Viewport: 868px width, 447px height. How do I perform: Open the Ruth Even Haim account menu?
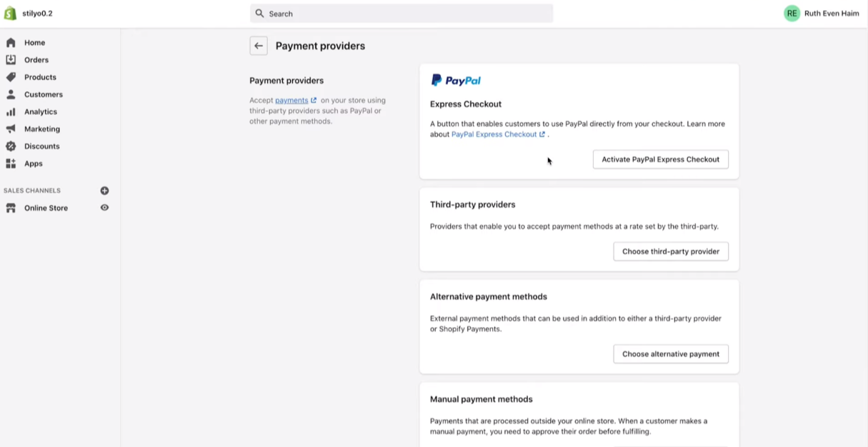822,14
